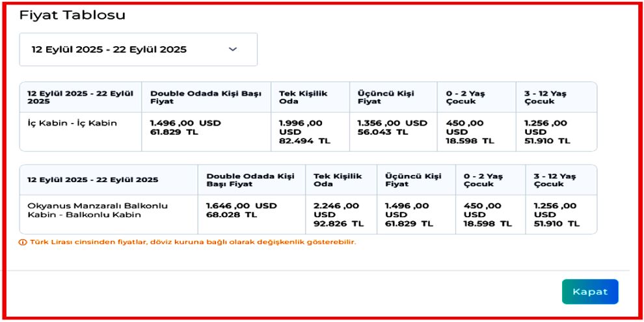Click second table Double Odada Kişi Başı header
Image resolution: width=644 pixels, height=322 pixels.
[x=250, y=180]
